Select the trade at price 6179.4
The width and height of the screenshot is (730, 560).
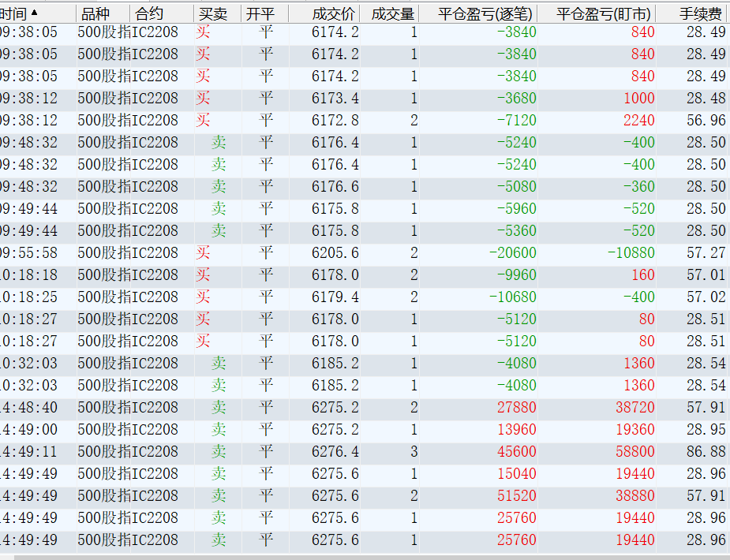[x=335, y=297]
